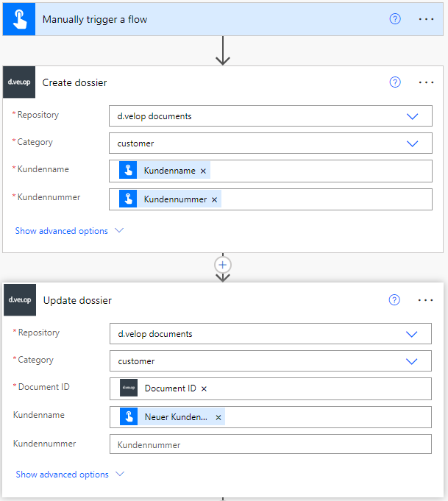The width and height of the screenshot is (448, 501).
Task: Click the empty Kundennummer field in Update dossier
Action: (x=270, y=444)
